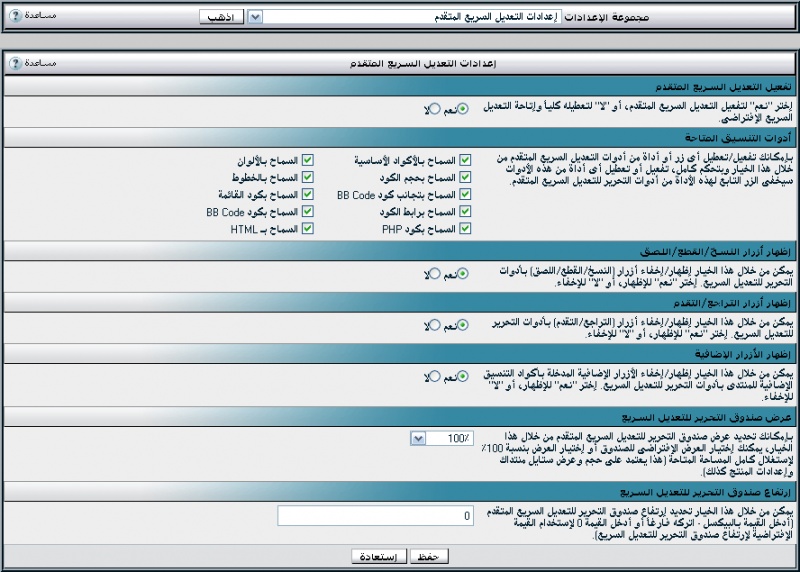The image size is (800, 572).
Task: Uncheck the السماح بـ HTML checkbox
Action: [309, 229]
